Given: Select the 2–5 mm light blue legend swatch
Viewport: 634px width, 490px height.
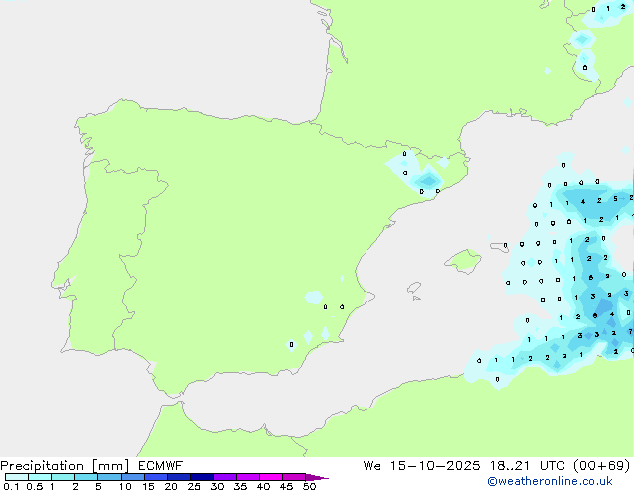Looking at the screenshot, I should click(x=86, y=477).
